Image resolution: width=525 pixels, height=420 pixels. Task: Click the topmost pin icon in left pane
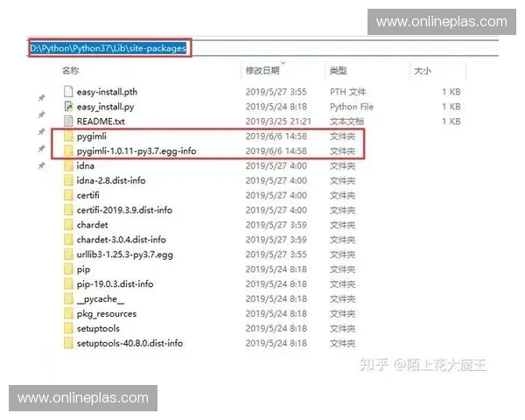coord(41,99)
